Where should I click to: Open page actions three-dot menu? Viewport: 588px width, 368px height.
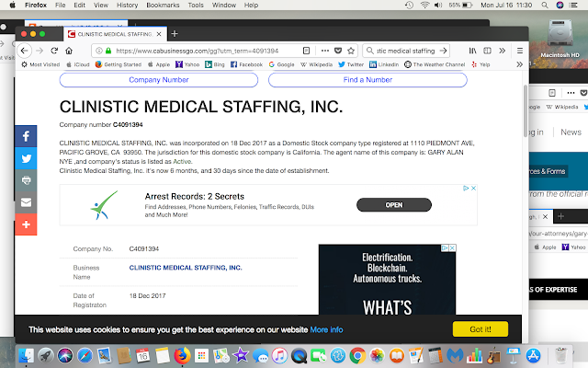pos(325,51)
